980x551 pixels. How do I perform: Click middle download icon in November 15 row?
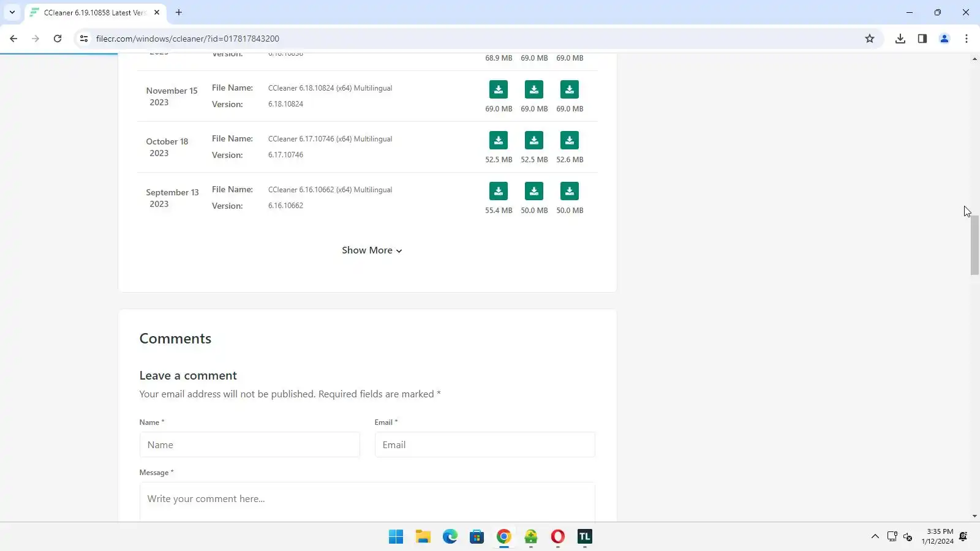[x=534, y=89]
